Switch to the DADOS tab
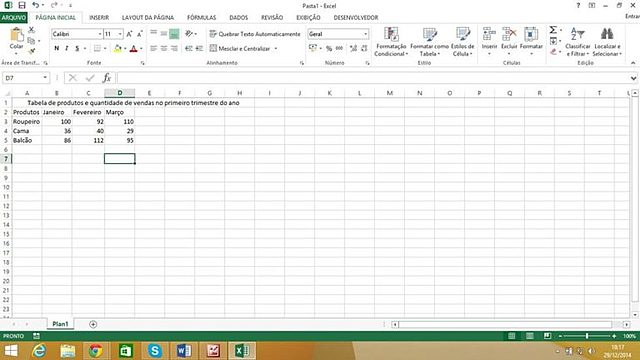The width and height of the screenshot is (640, 360). 238,18
